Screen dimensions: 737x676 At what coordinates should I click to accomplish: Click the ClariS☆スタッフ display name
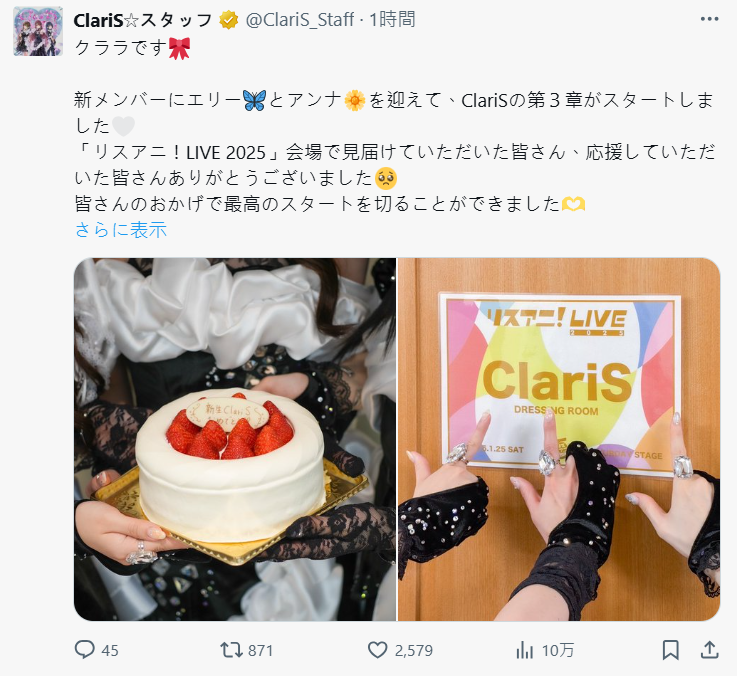coord(143,20)
